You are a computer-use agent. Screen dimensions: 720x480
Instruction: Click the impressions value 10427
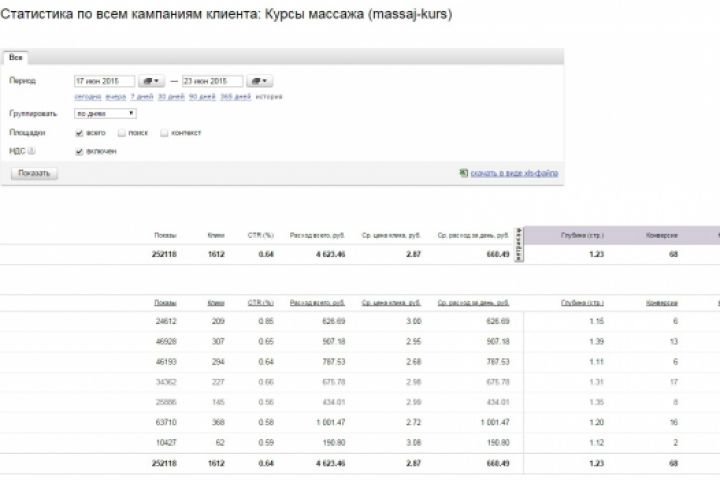(x=166, y=442)
